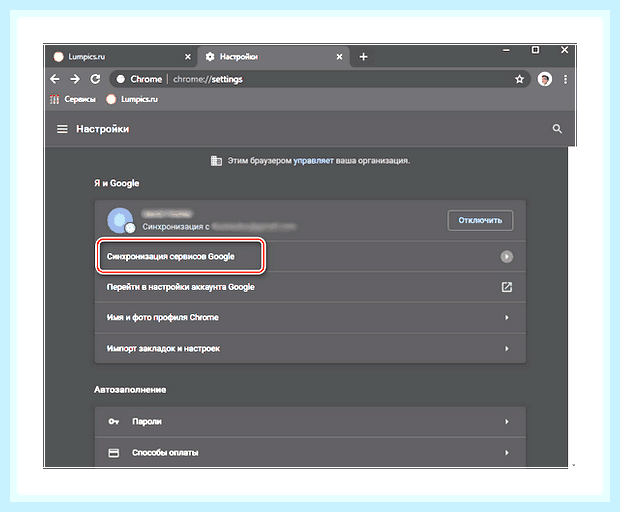Open Перейти в настройки аккаунта Google
This screenshot has width=620, height=512.
[x=310, y=287]
